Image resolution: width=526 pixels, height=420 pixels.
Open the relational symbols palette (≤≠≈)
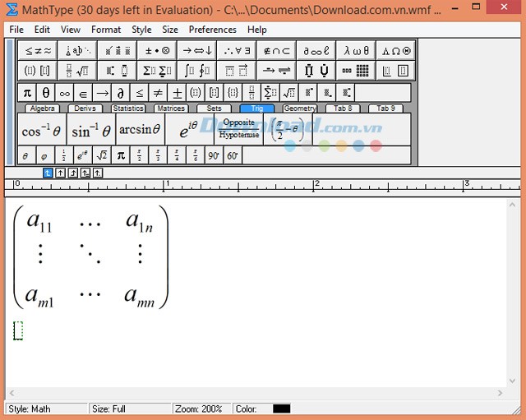(37, 51)
